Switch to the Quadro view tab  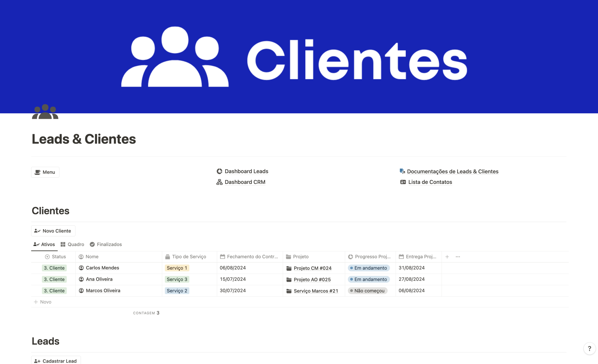(72, 244)
